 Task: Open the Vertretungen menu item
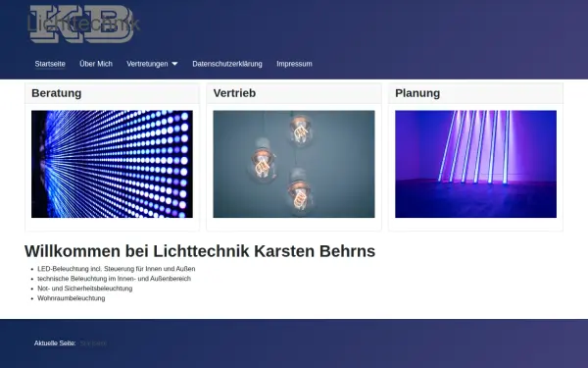[147, 64]
